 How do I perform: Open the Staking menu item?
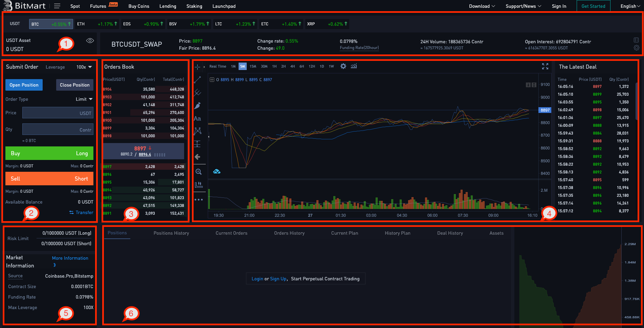pos(194,6)
